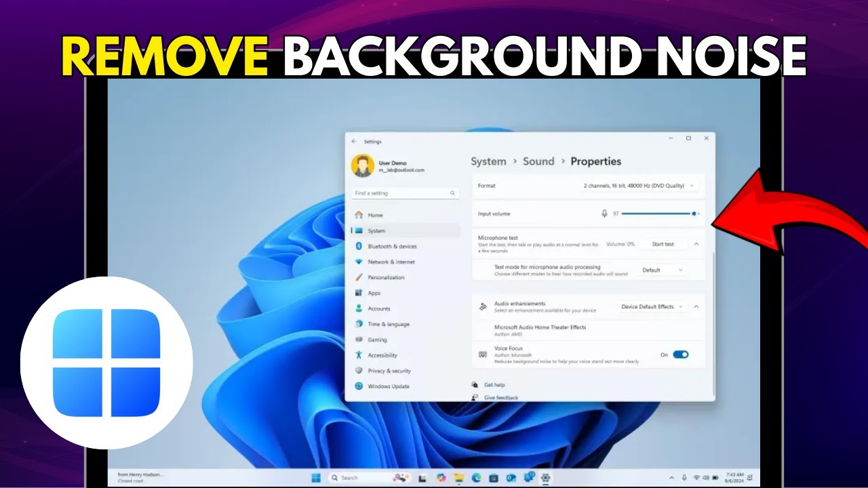Launch Microsoft Edge from the taskbar
The width and height of the screenshot is (868, 488).
[x=476, y=477]
